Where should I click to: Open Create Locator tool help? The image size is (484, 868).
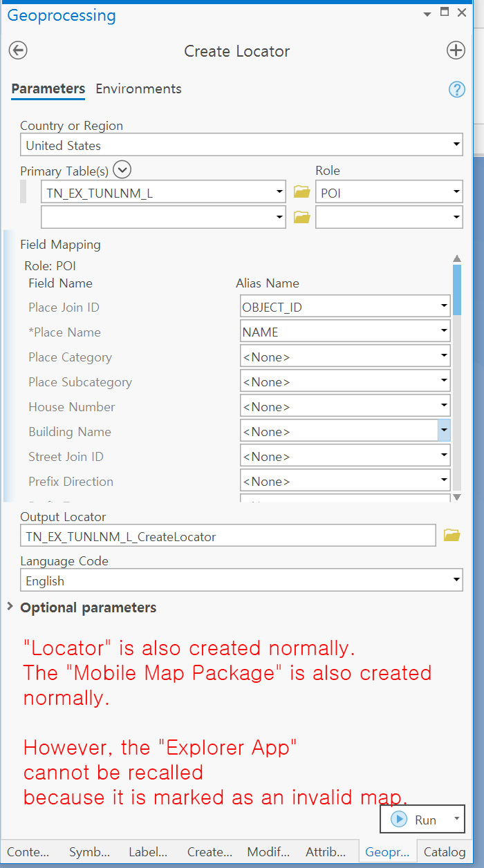[x=456, y=89]
